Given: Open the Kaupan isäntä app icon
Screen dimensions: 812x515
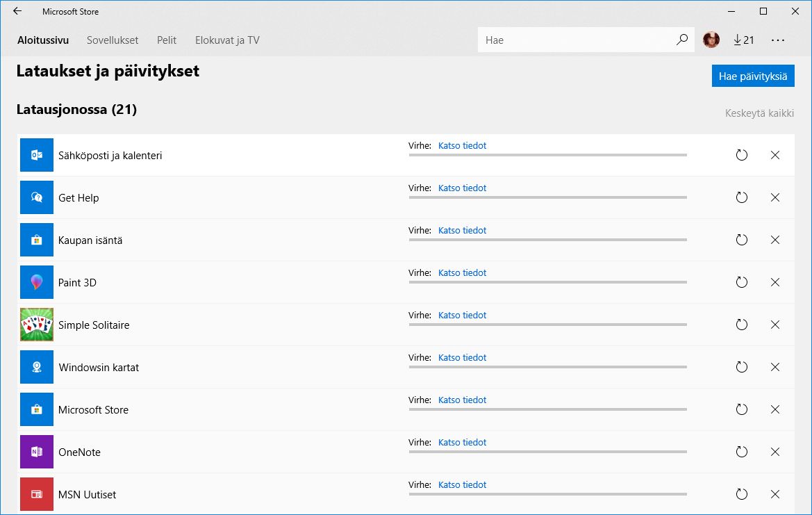Looking at the screenshot, I should click(37, 240).
